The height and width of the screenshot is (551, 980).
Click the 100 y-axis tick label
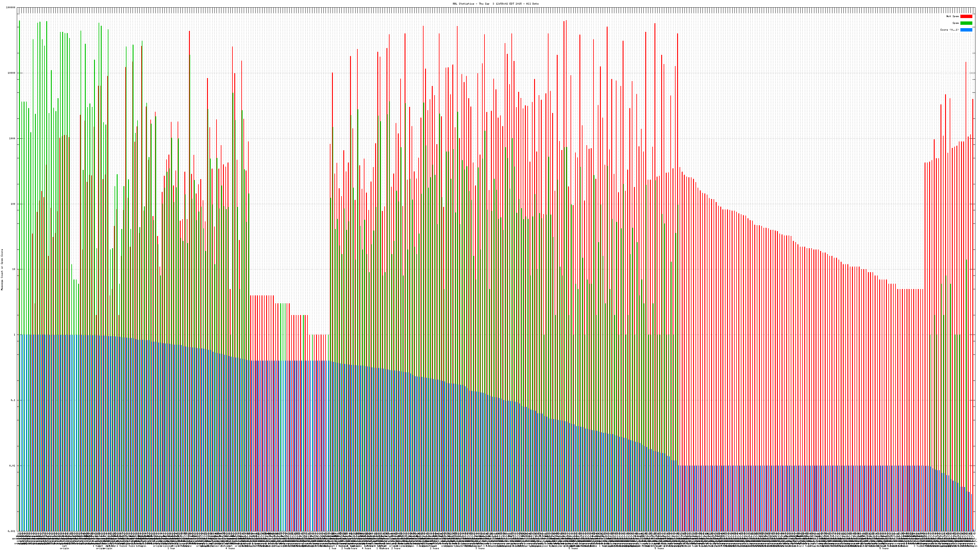point(13,204)
